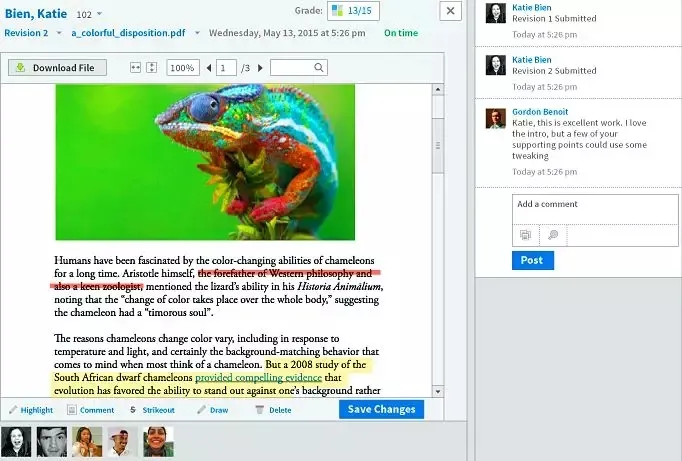Save Changes to the annotations

[381, 410]
